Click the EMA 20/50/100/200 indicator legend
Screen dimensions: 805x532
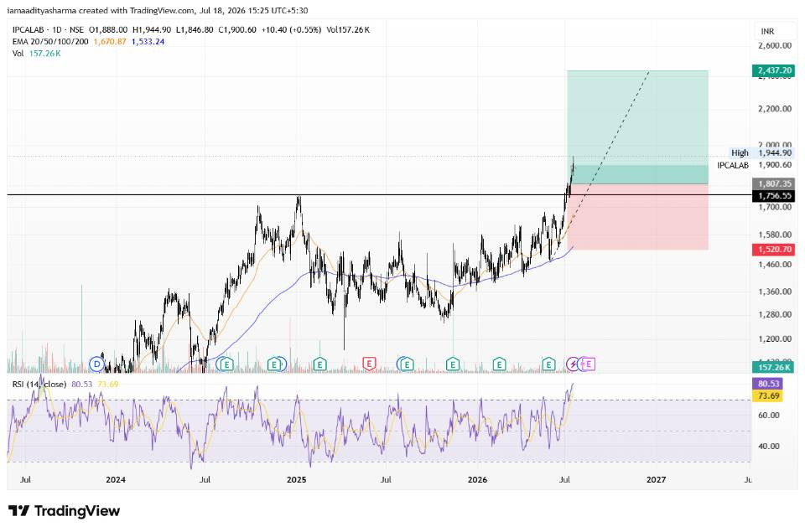tap(50, 42)
